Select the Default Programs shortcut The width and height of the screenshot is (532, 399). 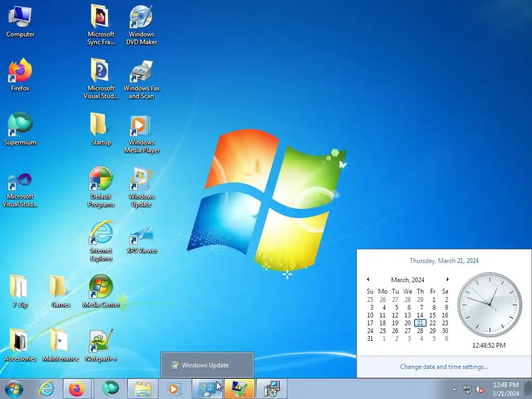[101, 187]
